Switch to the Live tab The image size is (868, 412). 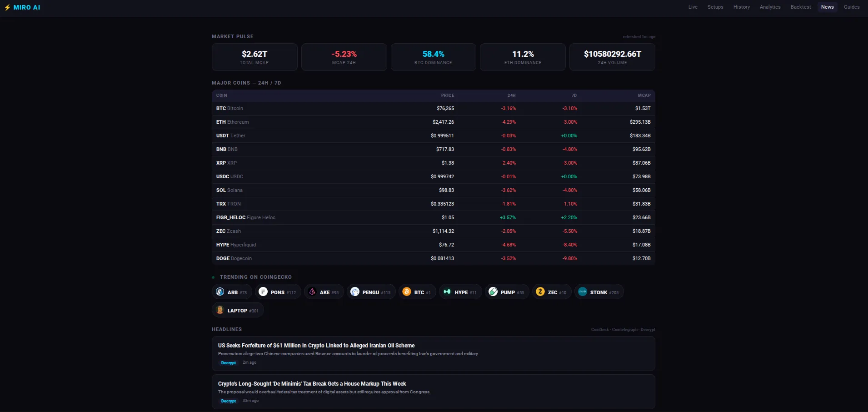tap(693, 7)
